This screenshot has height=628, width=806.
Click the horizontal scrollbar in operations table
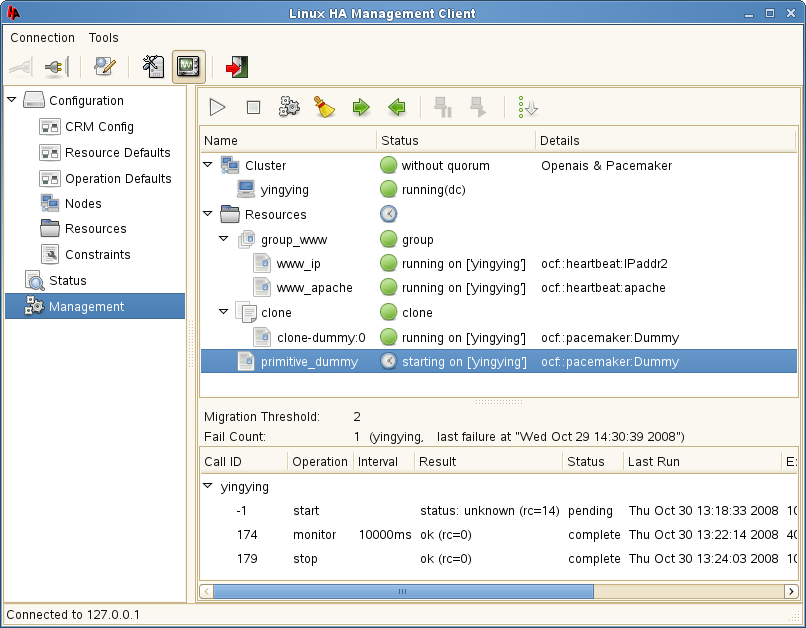click(402, 592)
